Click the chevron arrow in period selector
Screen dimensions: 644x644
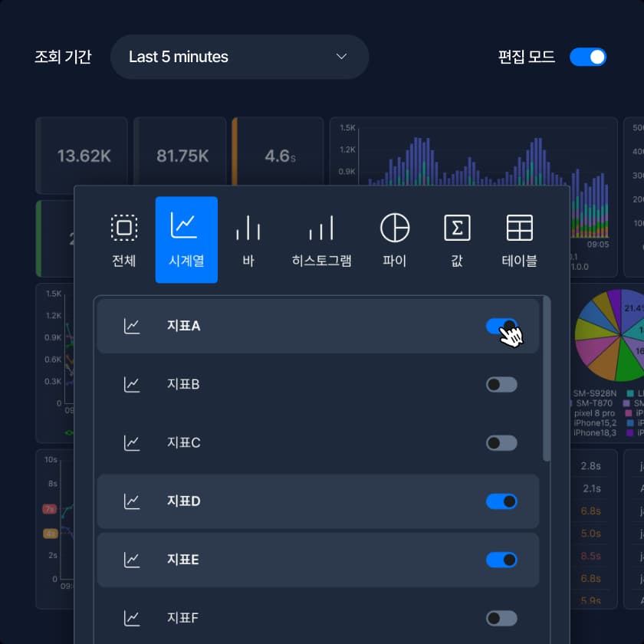pos(342,58)
